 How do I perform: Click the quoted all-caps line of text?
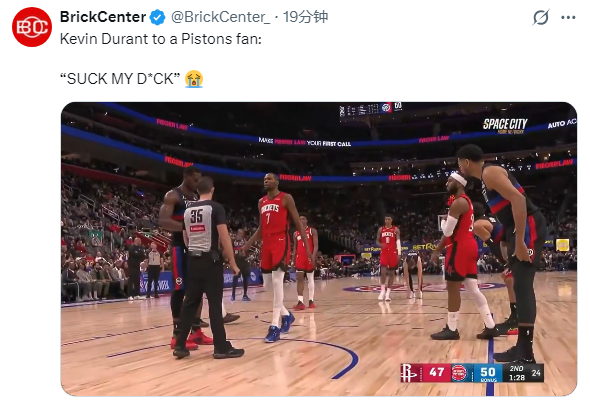point(120,79)
